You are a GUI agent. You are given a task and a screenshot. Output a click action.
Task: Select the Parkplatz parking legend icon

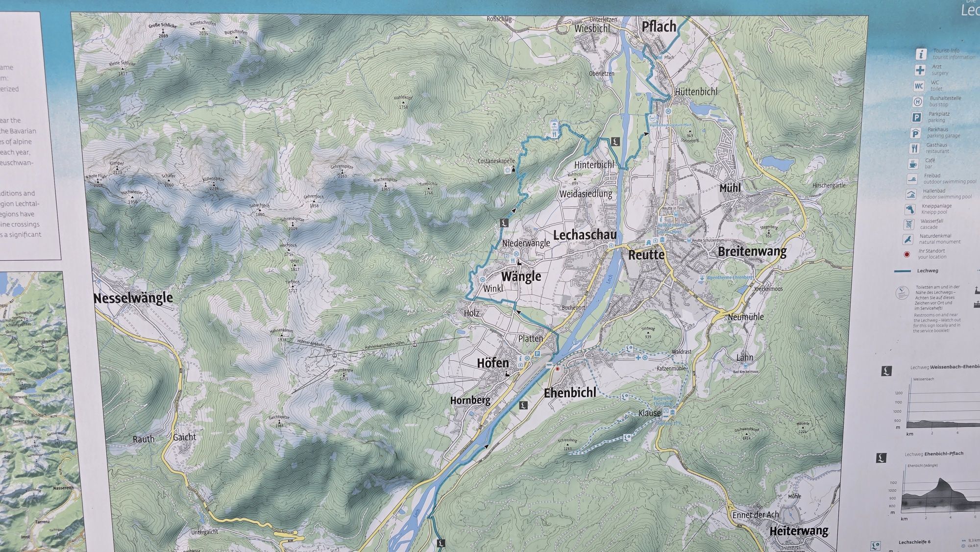point(916,118)
